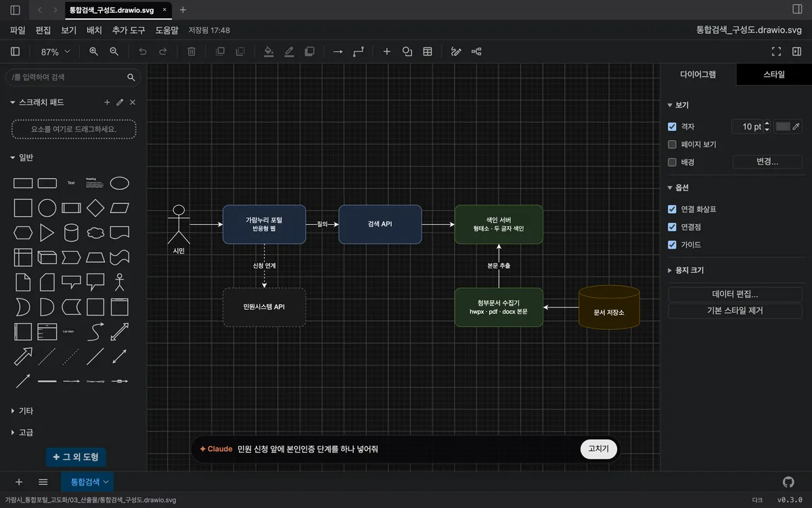Open the 87% zoom dropdown
Screen dimensions: 812x508
tap(55, 51)
